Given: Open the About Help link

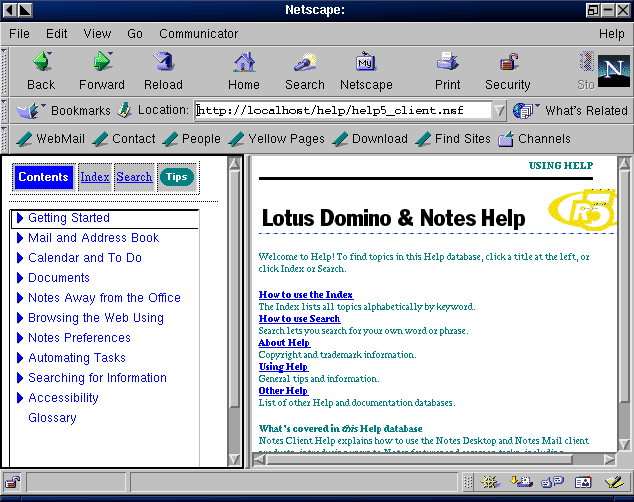Looking at the screenshot, I should [x=284, y=343].
